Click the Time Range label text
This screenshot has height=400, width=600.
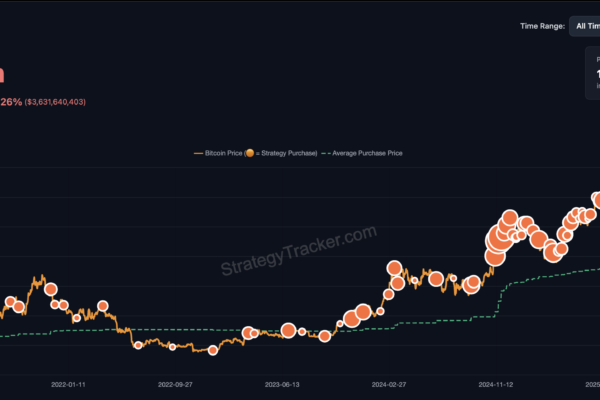[540, 25]
